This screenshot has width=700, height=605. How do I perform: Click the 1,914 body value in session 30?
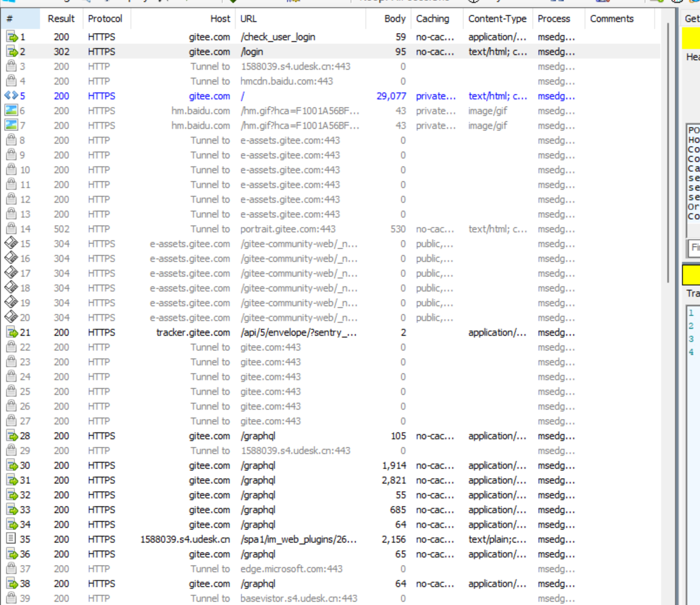pyautogui.click(x=394, y=465)
